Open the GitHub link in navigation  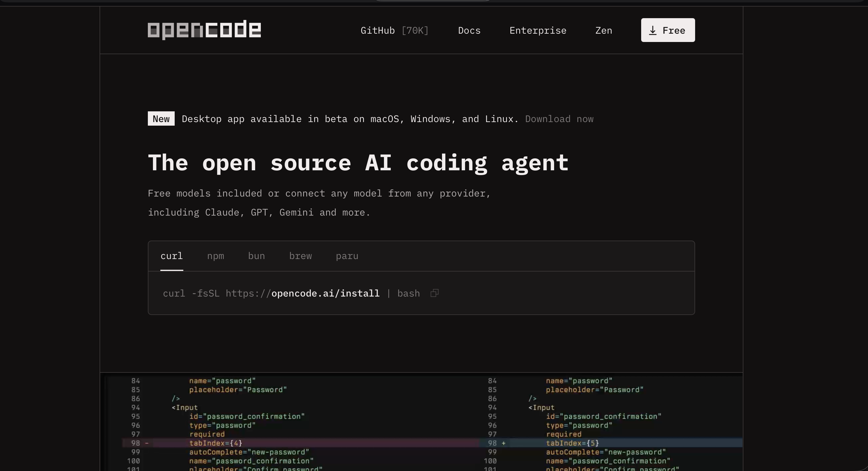pos(377,30)
